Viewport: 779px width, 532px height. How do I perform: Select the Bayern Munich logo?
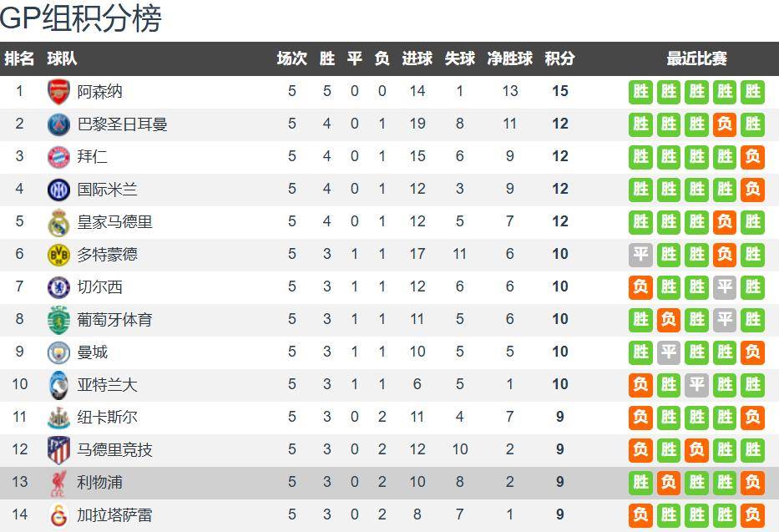coord(58,156)
